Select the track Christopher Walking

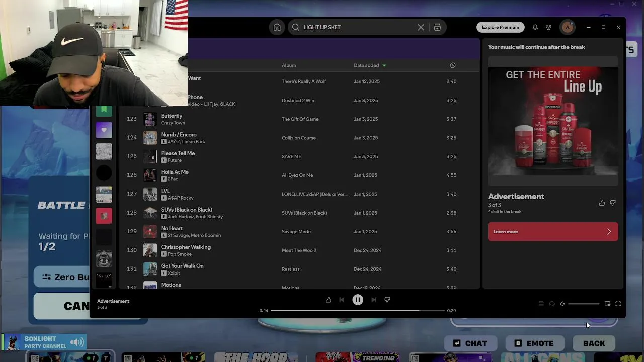pyautogui.click(x=186, y=247)
